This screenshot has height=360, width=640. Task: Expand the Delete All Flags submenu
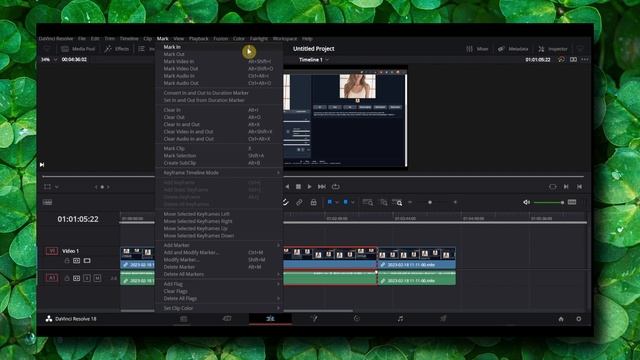point(278,299)
